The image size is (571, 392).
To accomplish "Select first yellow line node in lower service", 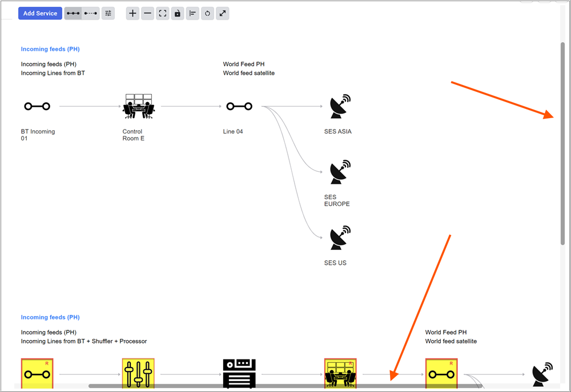I will (x=37, y=373).
